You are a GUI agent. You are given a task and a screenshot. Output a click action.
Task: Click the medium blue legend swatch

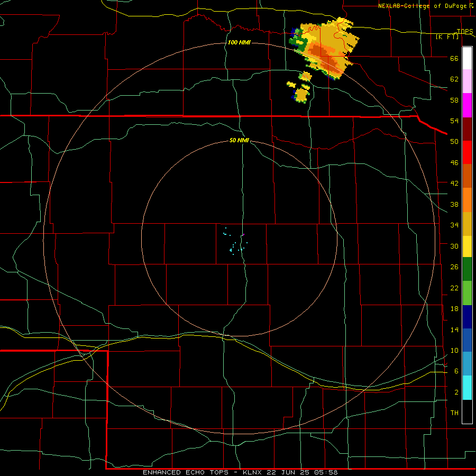467,340
